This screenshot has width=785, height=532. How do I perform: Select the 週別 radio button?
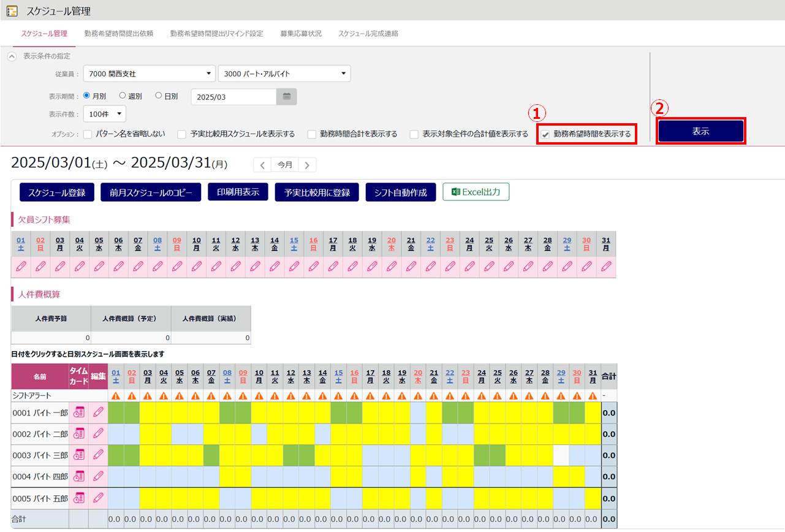(123, 96)
